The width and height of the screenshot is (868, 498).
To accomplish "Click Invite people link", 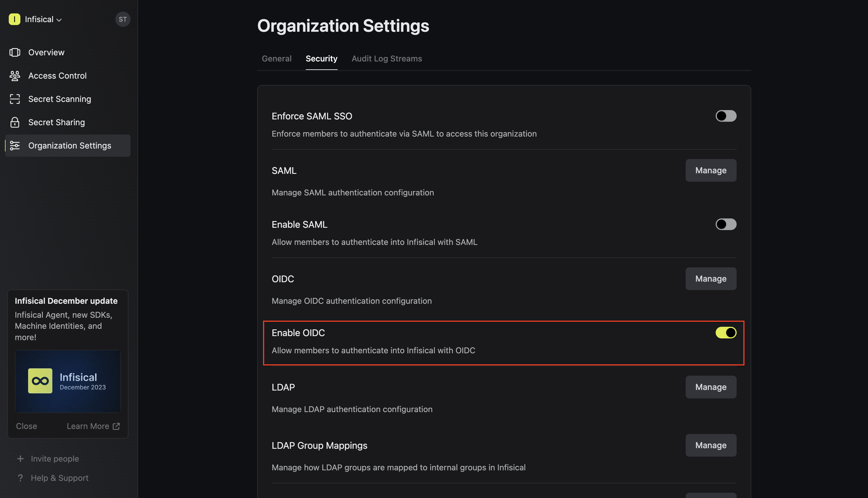I will pos(55,458).
